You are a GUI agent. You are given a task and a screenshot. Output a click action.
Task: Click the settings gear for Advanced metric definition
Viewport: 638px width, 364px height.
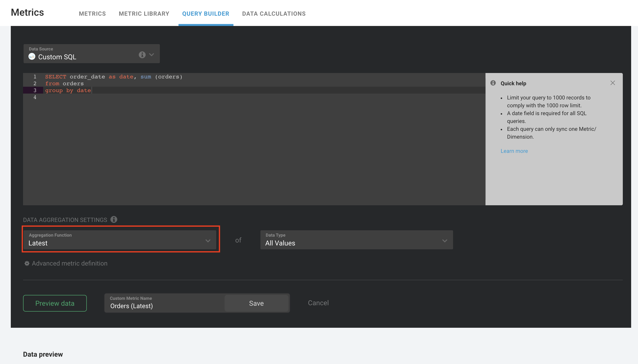click(27, 263)
